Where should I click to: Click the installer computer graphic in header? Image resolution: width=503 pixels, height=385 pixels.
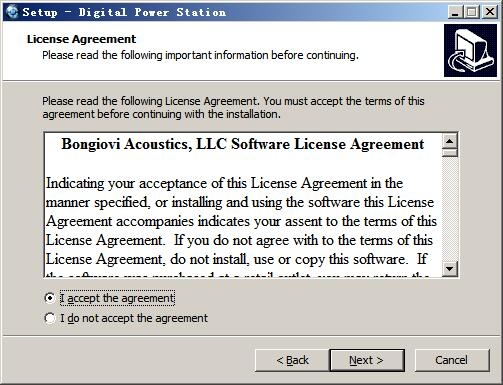point(470,50)
